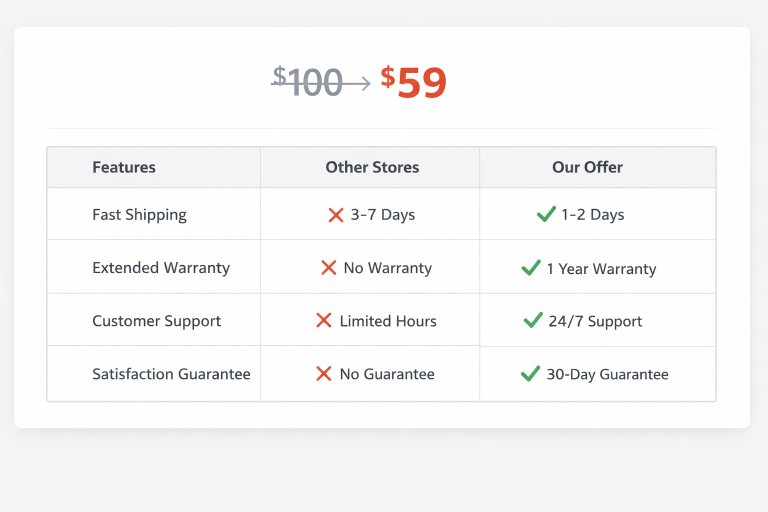Screen dimensions: 768x512
Task: Click the red $59 discounted price
Action: [x=413, y=82]
